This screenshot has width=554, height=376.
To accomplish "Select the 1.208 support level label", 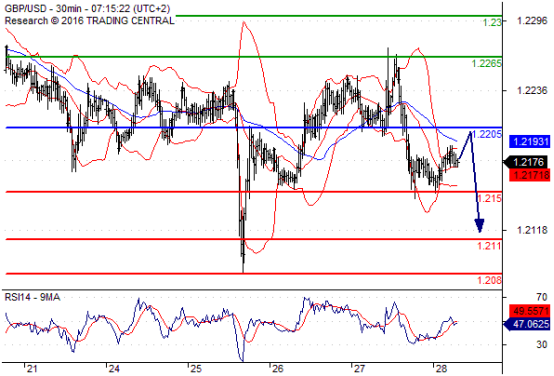I will (489, 280).
